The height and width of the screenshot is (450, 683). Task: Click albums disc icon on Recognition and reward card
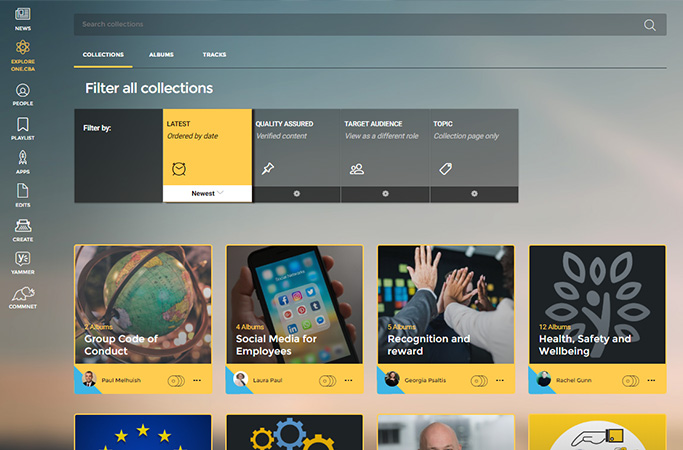479,381
